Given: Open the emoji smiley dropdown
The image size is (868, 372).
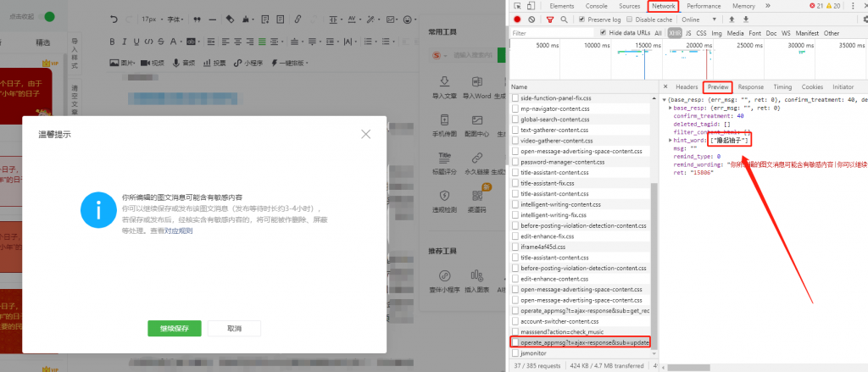Looking at the screenshot, I should tap(409, 19).
